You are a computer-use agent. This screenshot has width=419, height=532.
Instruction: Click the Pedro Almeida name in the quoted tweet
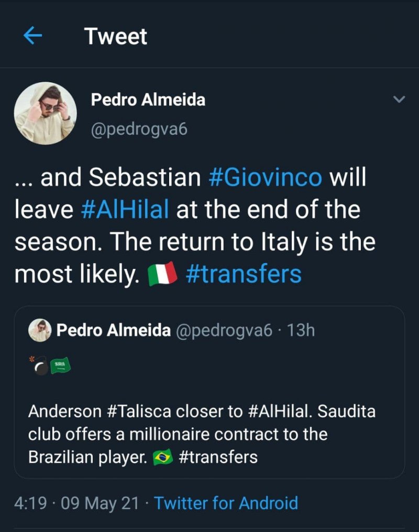(113, 330)
